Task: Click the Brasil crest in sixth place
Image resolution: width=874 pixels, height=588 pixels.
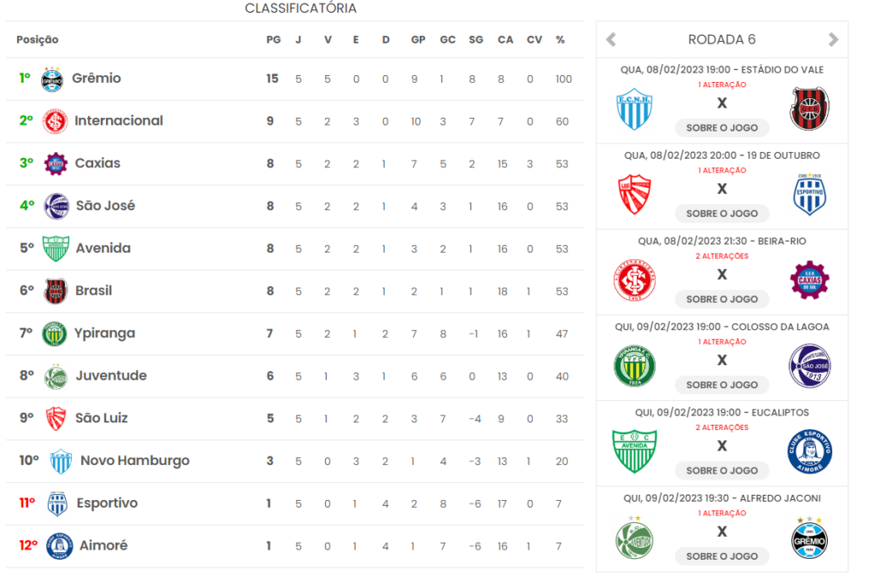Action: coord(55,292)
